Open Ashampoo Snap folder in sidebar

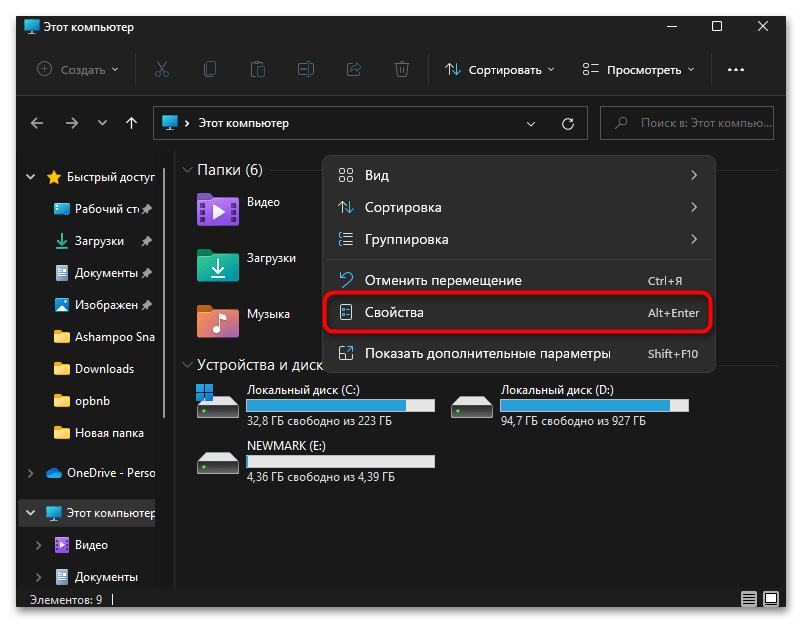(x=102, y=337)
